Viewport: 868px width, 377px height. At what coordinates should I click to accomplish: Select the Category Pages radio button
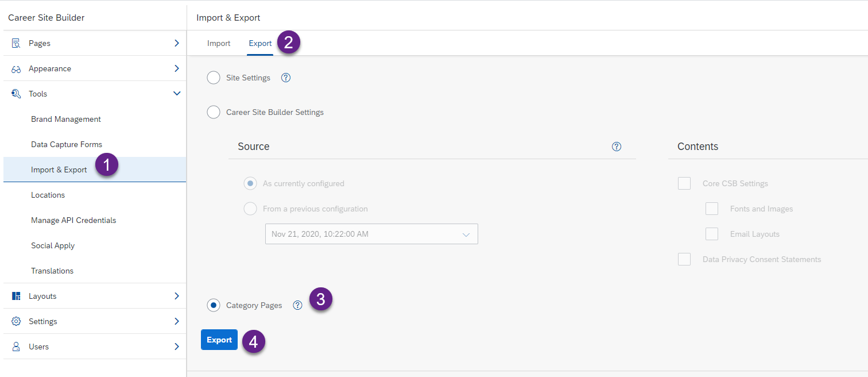coord(214,305)
